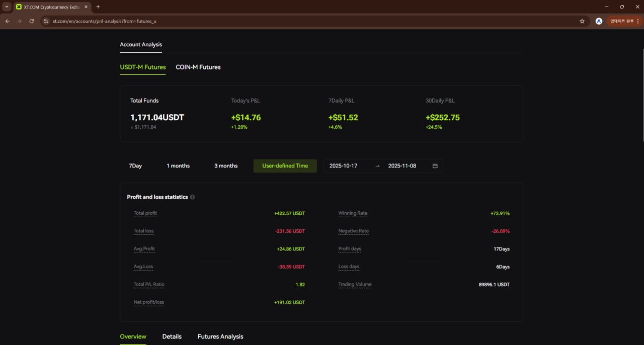Click the Net profit/loss label
This screenshot has height=345, width=644.
149,302
